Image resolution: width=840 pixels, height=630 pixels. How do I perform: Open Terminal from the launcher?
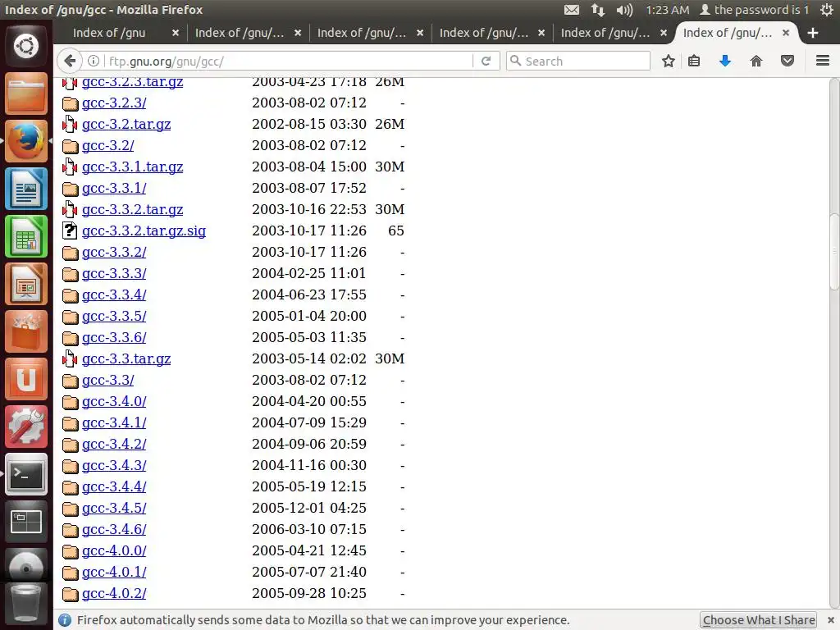[25, 475]
